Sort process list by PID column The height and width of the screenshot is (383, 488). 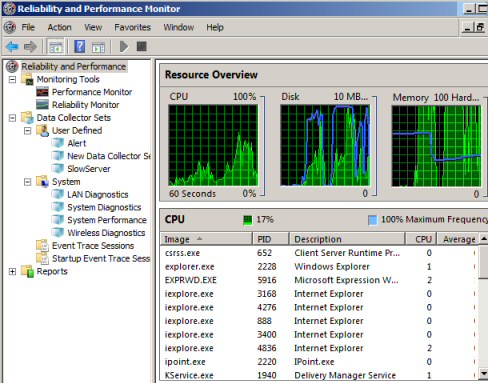click(271, 239)
